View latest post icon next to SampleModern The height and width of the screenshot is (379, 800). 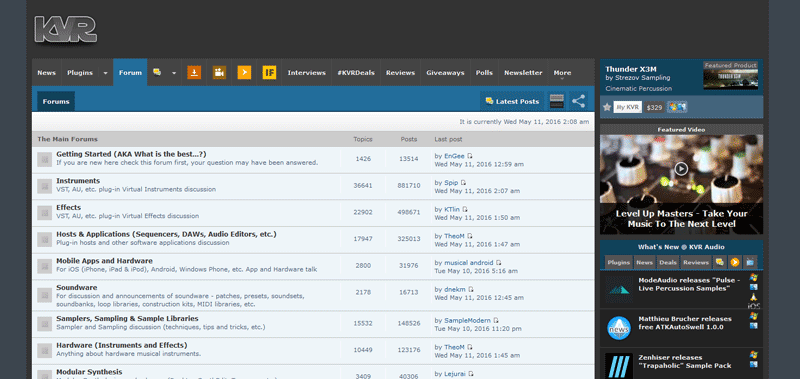coord(495,320)
